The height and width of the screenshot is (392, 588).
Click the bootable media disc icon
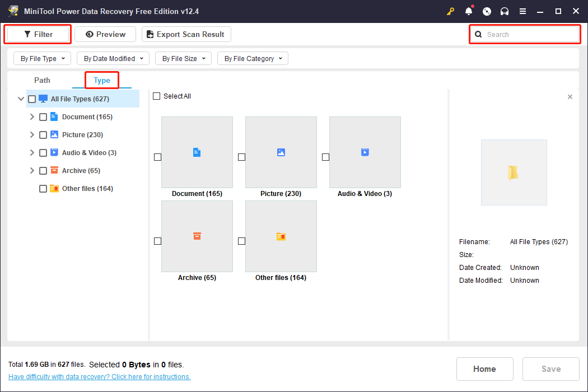487,11
